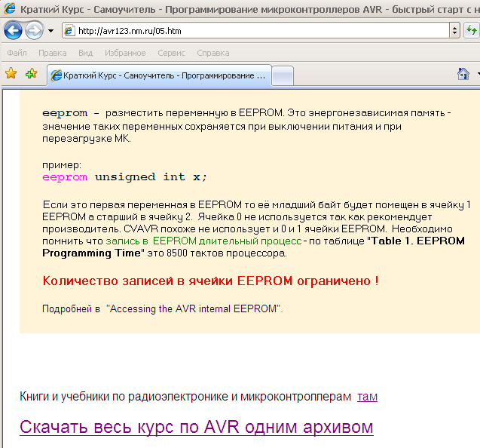Click the browser Back arrow button
This screenshot has width=480, height=448.
pyautogui.click(x=13, y=31)
